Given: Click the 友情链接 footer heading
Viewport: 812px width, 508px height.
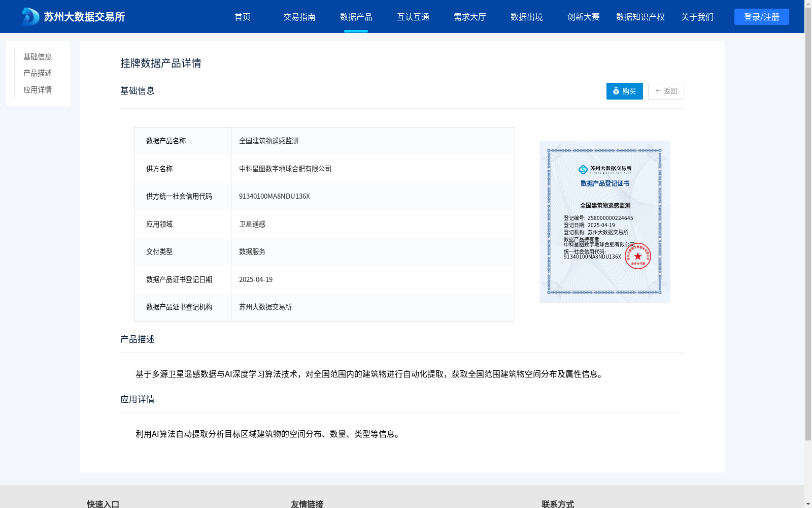Looking at the screenshot, I should tap(307, 504).
